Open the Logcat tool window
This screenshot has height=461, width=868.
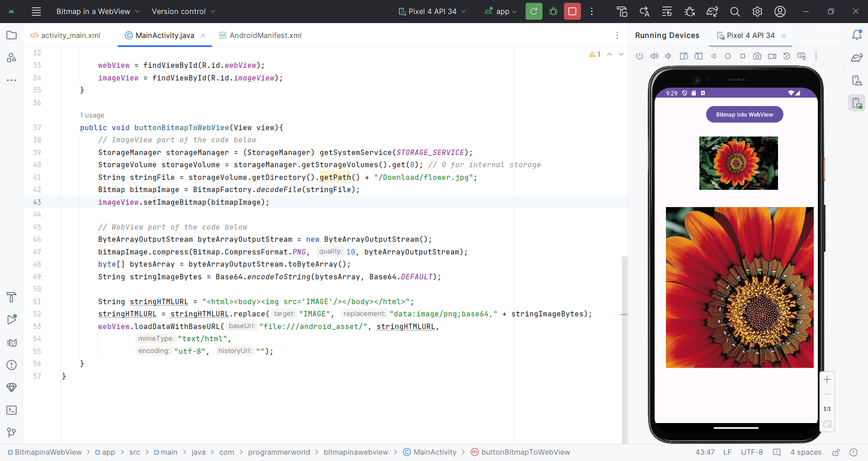click(x=12, y=343)
